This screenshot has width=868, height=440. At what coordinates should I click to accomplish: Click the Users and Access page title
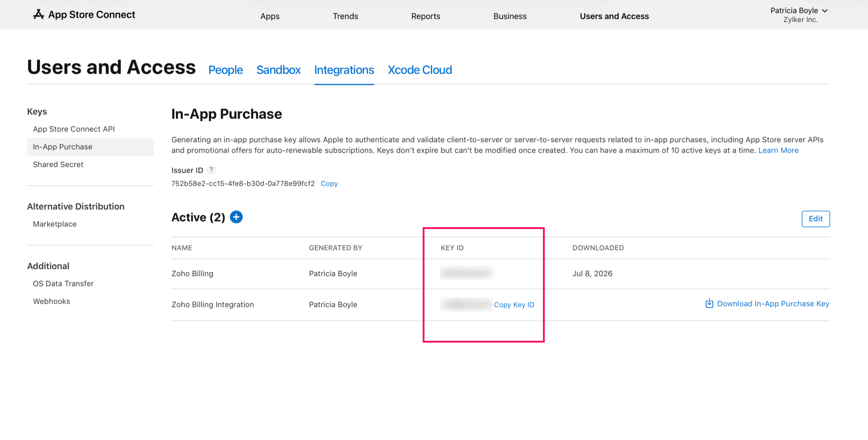[111, 67]
